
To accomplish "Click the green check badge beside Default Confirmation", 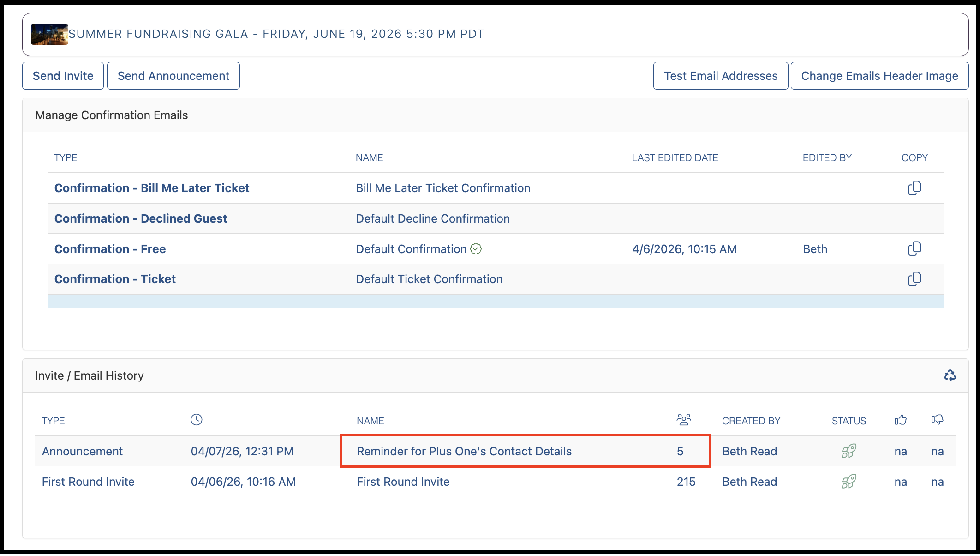I will click(x=476, y=249).
